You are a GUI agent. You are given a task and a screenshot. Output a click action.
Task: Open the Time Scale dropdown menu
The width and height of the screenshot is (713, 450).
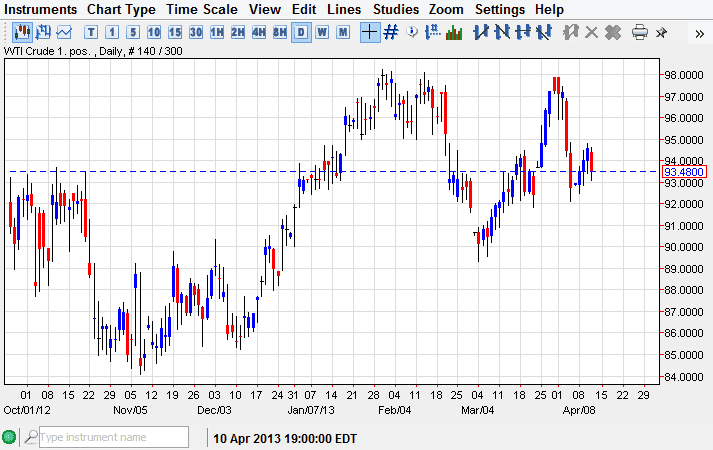click(x=202, y=9)
